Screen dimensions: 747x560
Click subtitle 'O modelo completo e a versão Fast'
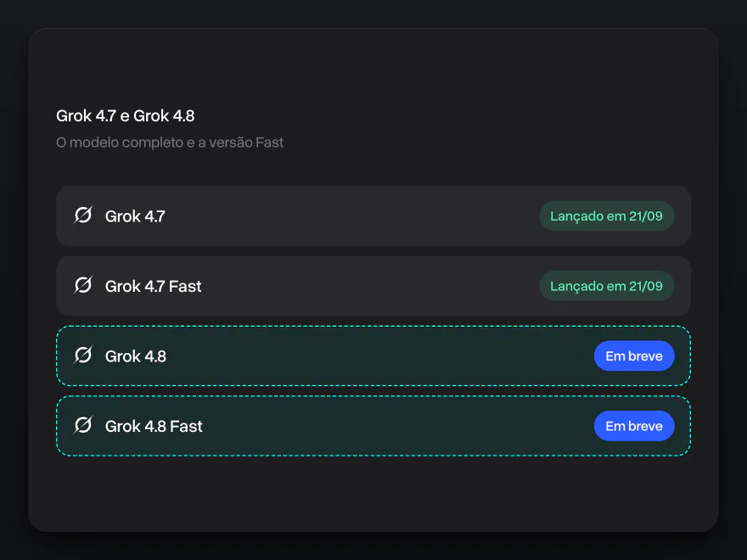170,143
